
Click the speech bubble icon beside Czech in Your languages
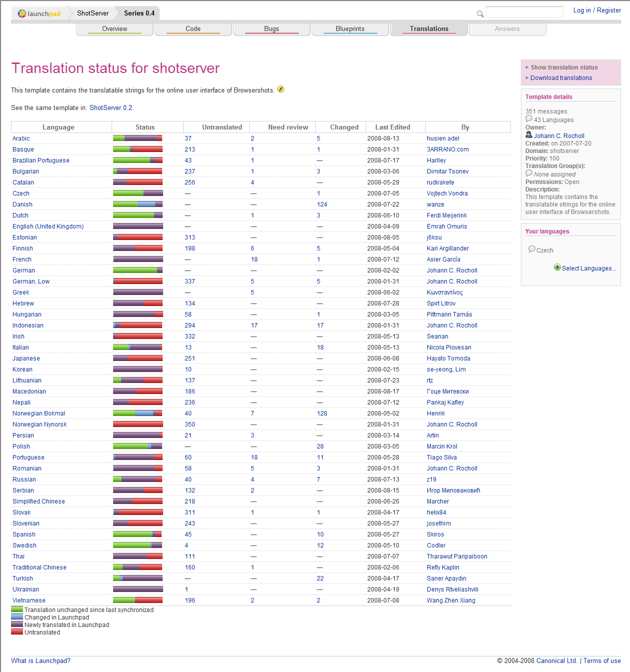click(532, 249)
